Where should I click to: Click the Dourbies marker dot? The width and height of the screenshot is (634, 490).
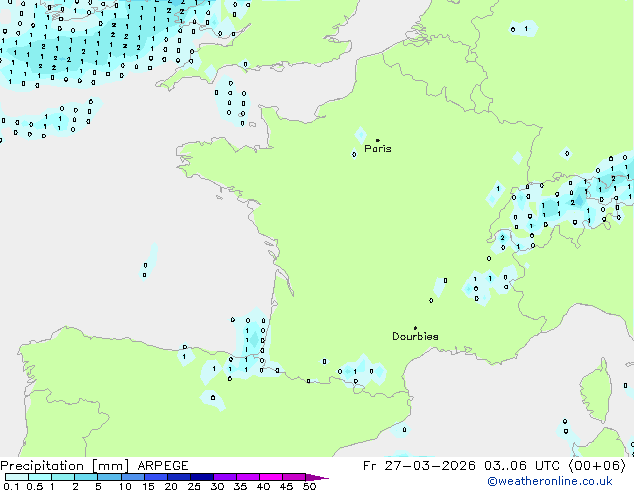[415, 328]
